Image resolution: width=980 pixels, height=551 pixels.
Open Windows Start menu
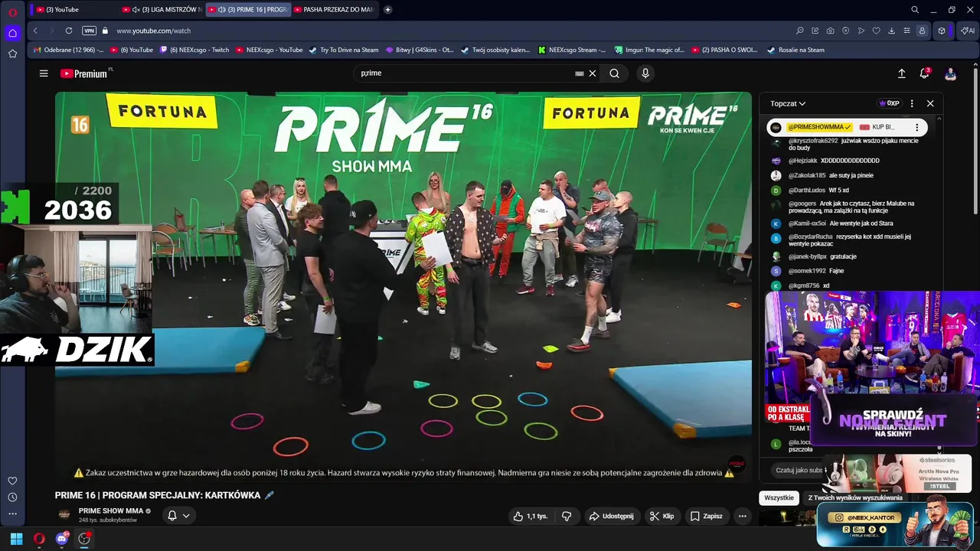(x=16, y=539)
